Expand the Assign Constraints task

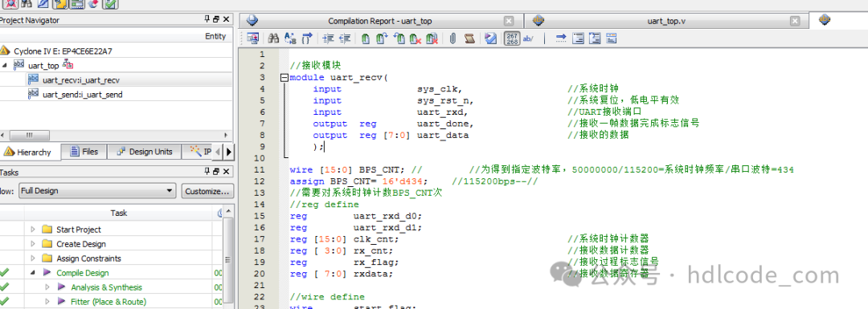click(33, 258)
